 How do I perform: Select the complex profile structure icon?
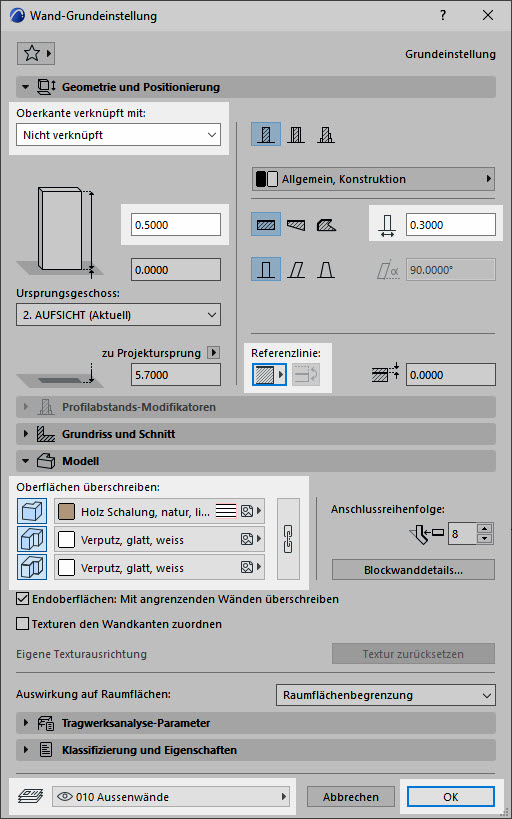click(326, 135)
